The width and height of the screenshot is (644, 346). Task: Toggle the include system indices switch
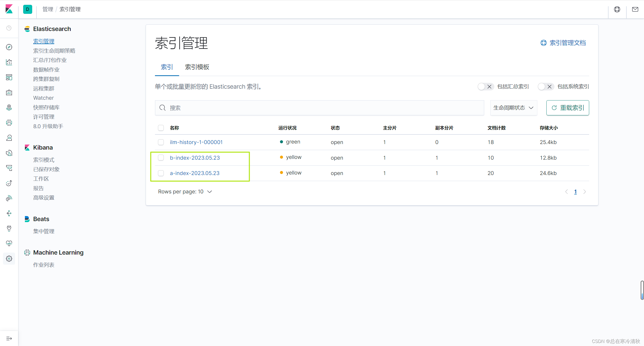pyautogui.click(x=546, y=87)
